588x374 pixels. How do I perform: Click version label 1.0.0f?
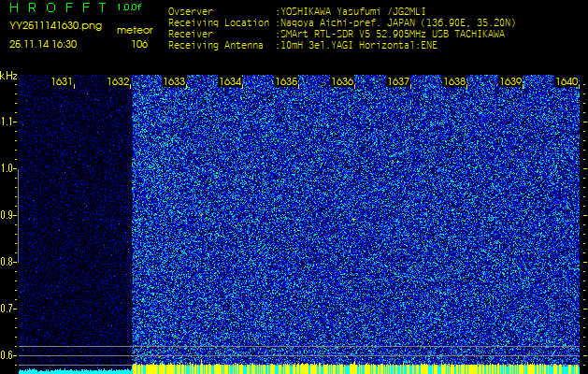(x=129, y=7)
